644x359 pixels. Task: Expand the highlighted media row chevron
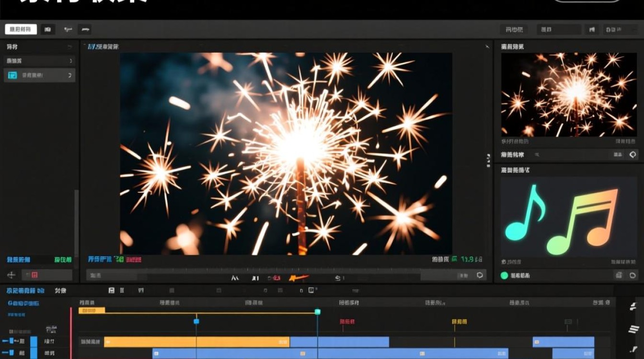[x=70, y=75]
